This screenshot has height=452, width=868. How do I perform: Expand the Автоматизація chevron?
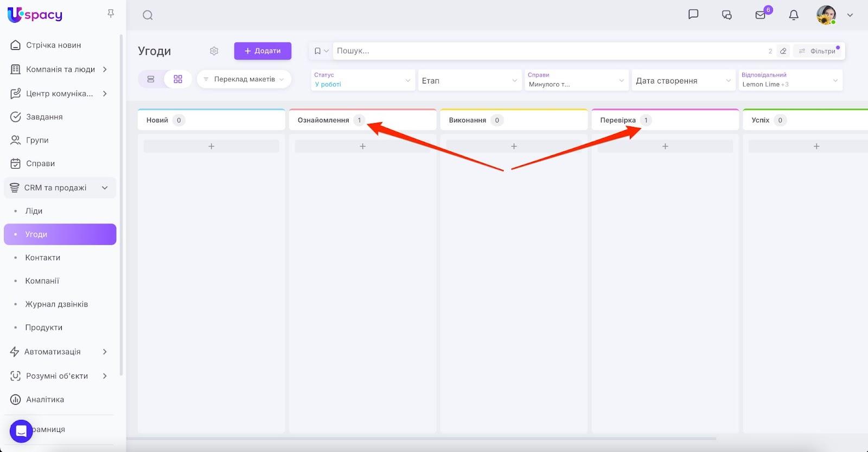[x=105, y=352]
